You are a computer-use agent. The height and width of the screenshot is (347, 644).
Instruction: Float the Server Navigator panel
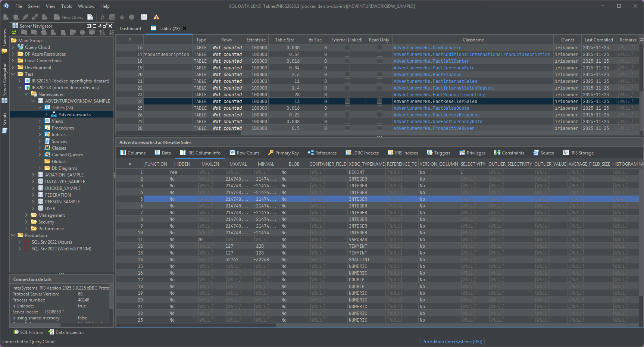[105, 26]
